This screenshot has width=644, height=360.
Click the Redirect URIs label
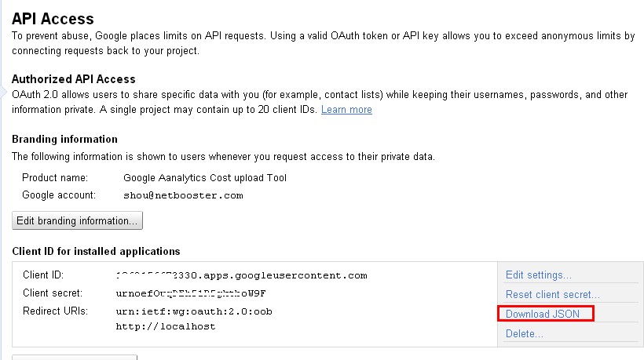coord(55,311)
